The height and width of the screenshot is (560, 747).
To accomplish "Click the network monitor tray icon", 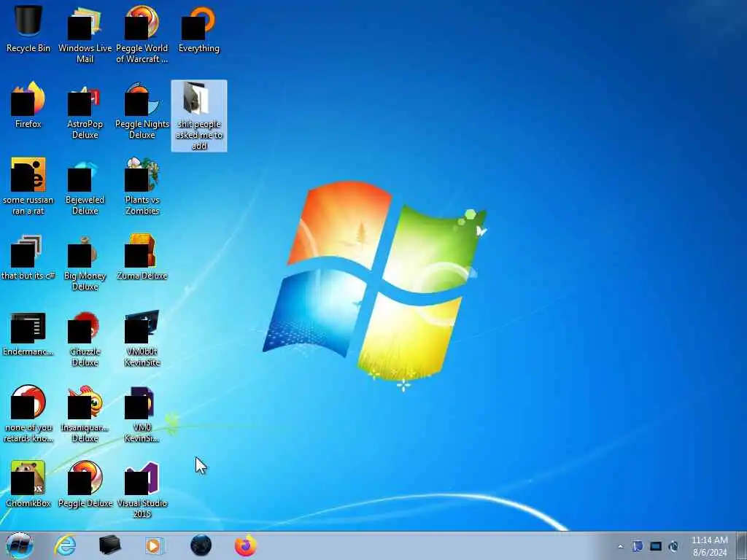I will pos(656,546).
